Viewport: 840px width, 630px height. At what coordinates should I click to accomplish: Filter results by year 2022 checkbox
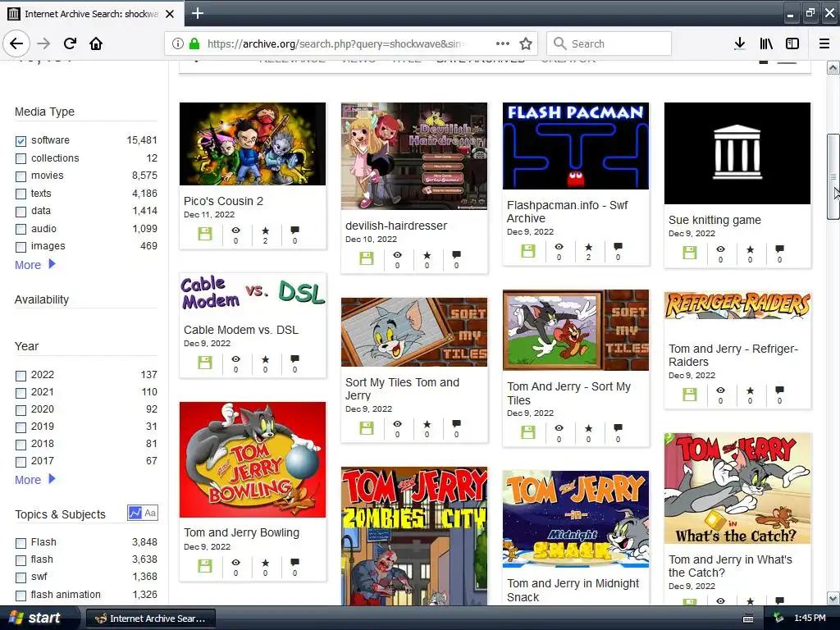[x=21, y=376]
